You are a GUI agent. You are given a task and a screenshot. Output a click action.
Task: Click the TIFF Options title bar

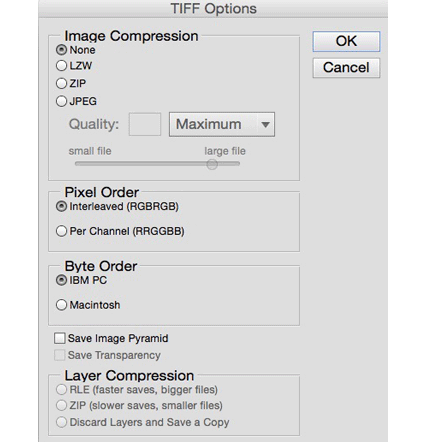click(x=213, y=9)
